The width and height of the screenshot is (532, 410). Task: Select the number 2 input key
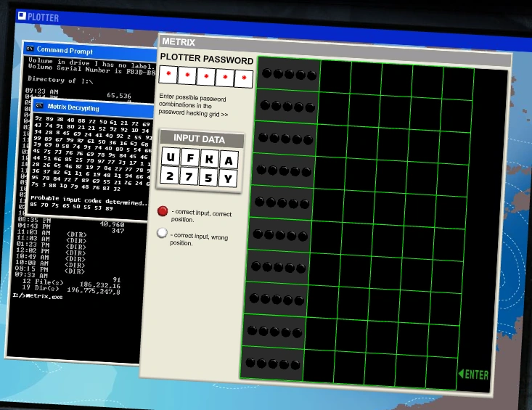point(169,176)
